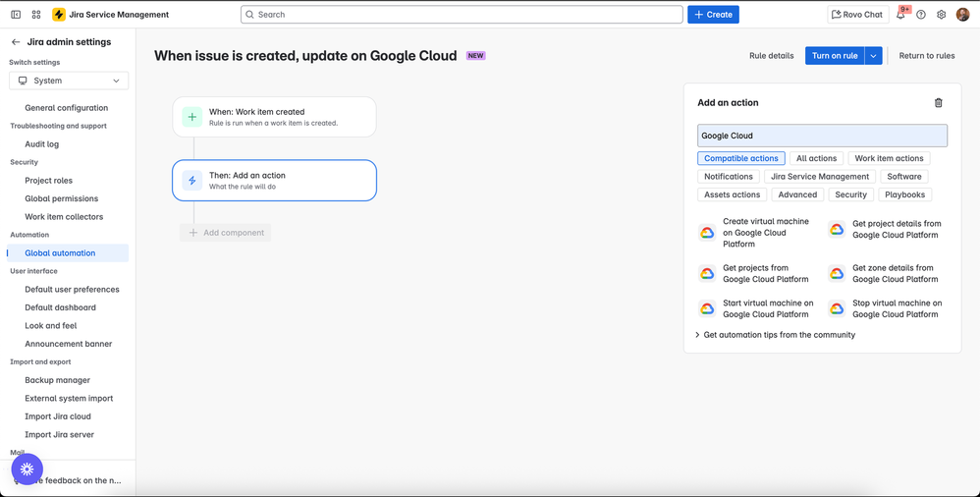Click the Google Cloud action search field
The height and width of the screenshot is (497, 980).
point(822,136)
